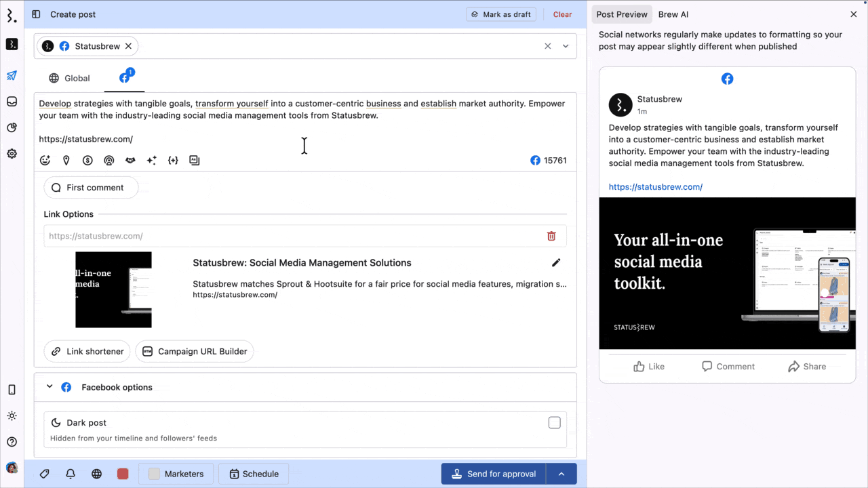The height and width of the screenshot is (488, 868).
Task: Switch to the Global tab
Action: [x=69, y=78]
